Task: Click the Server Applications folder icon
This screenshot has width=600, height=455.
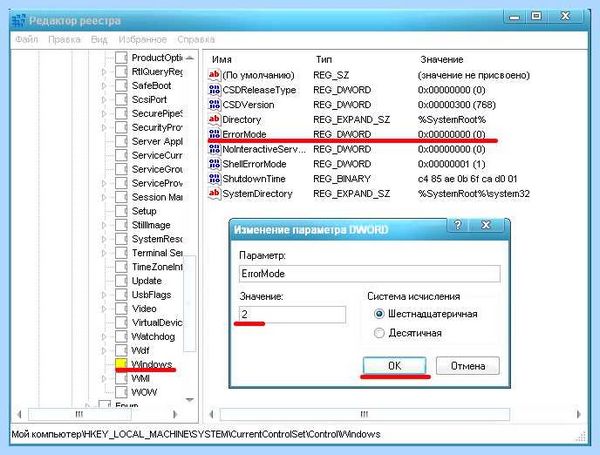Action: [121, 141]
